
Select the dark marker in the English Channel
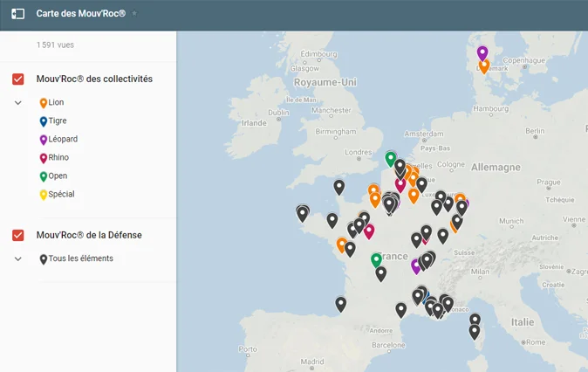[339, 187]
